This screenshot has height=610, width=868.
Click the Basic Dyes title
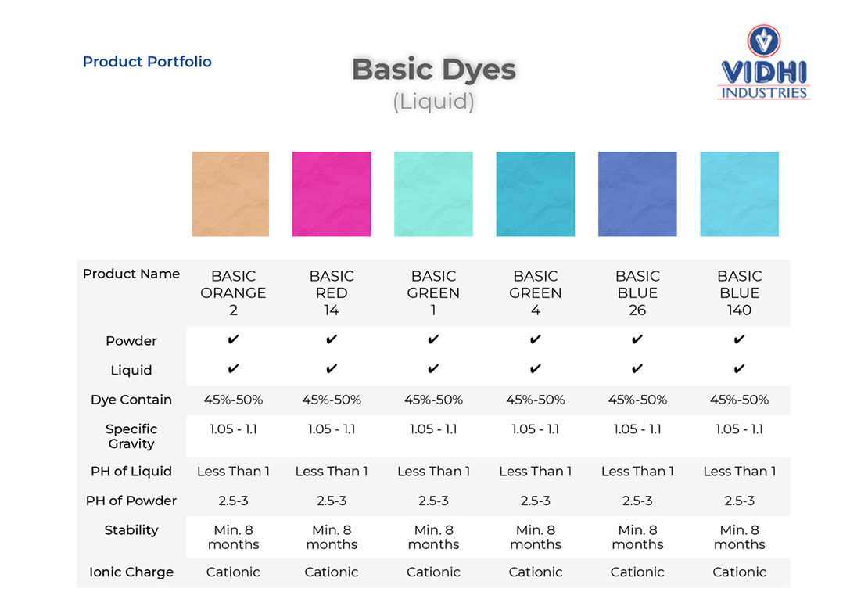tap(434, 70)
